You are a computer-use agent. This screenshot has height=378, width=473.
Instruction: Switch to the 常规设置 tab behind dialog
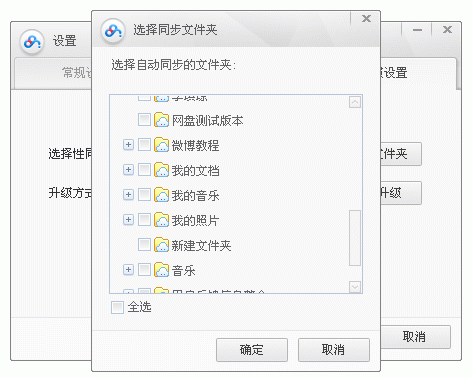click(53, 73)
